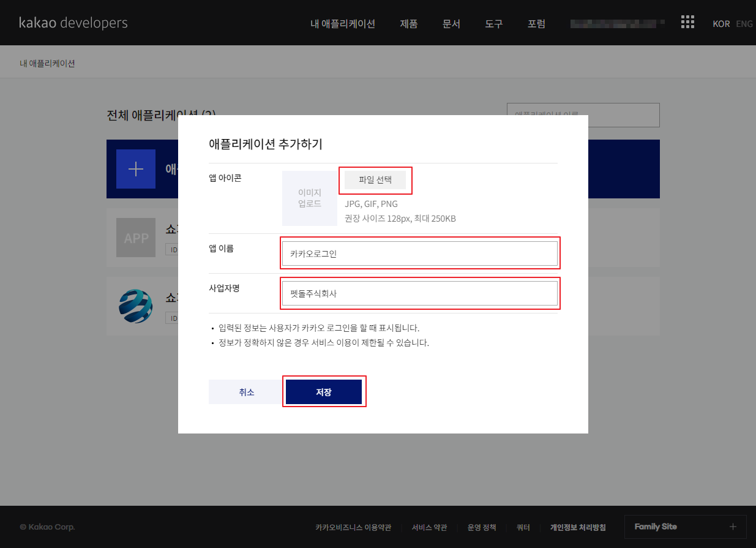Click the © Kakao Corp. text
Screen dimensions: 756x548
[47, 527]
